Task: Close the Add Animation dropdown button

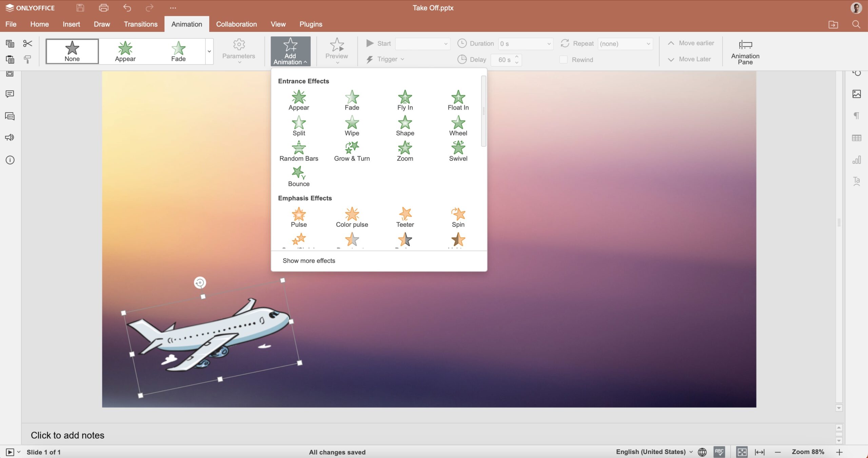Action: click(290, 51)
